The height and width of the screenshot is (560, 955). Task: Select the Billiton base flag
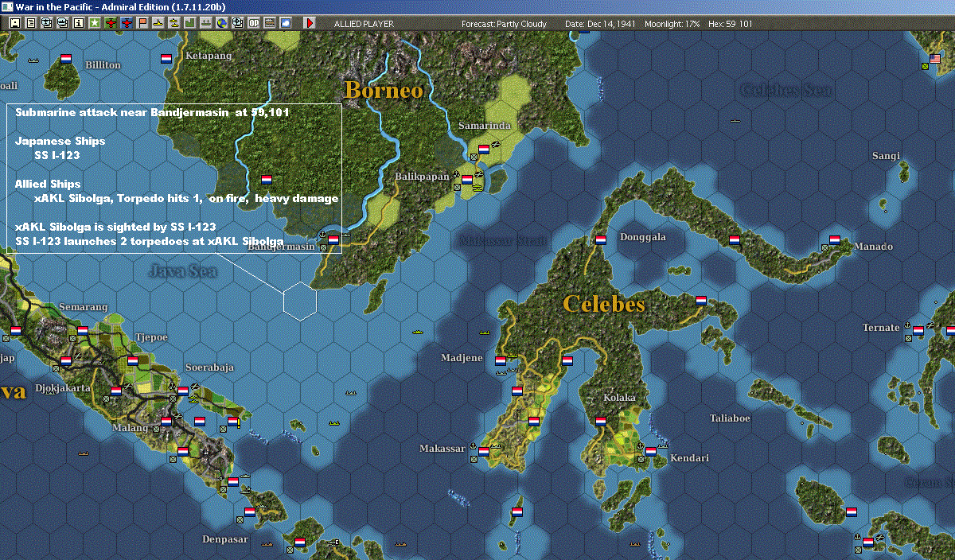click(x=66, y=58)
